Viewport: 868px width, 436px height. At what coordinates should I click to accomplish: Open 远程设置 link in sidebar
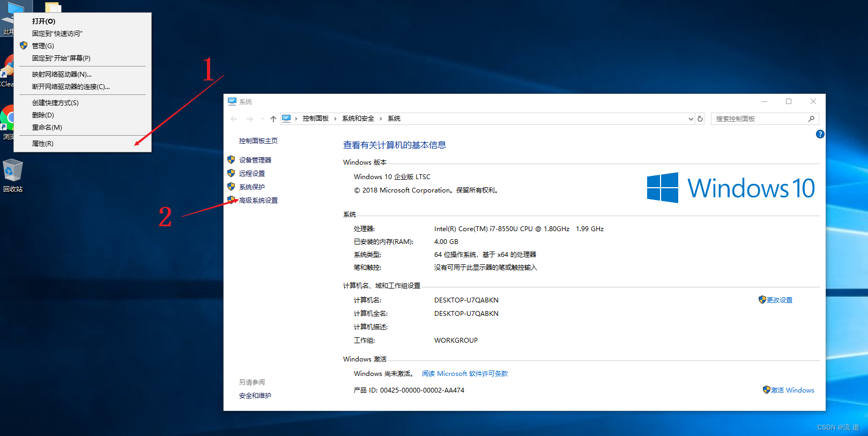click(252, 174)
